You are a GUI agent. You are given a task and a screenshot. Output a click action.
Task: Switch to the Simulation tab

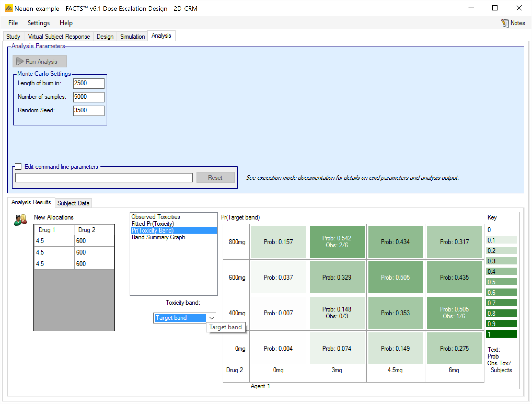click(x=132, y=37)
